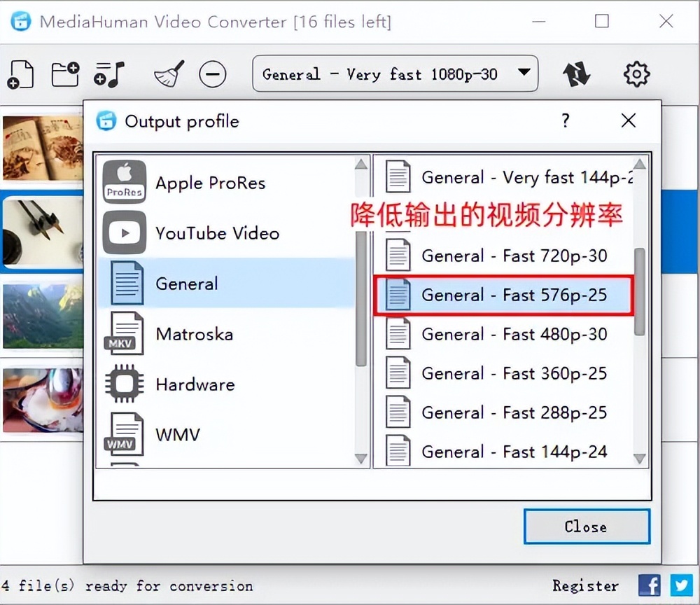
Task: Click the Add audio track icon
Action: pyautogui.click(x=109, y=74)
